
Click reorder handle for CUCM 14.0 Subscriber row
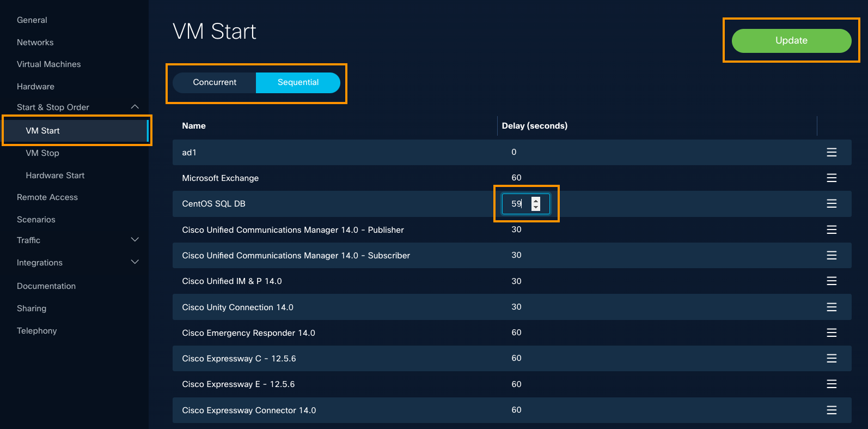click(832, 255)
